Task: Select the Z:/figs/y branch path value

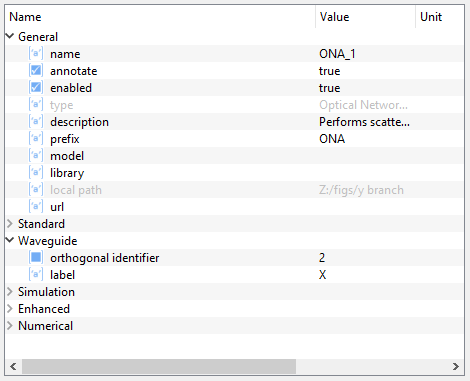Action: [x=361, y=190]
